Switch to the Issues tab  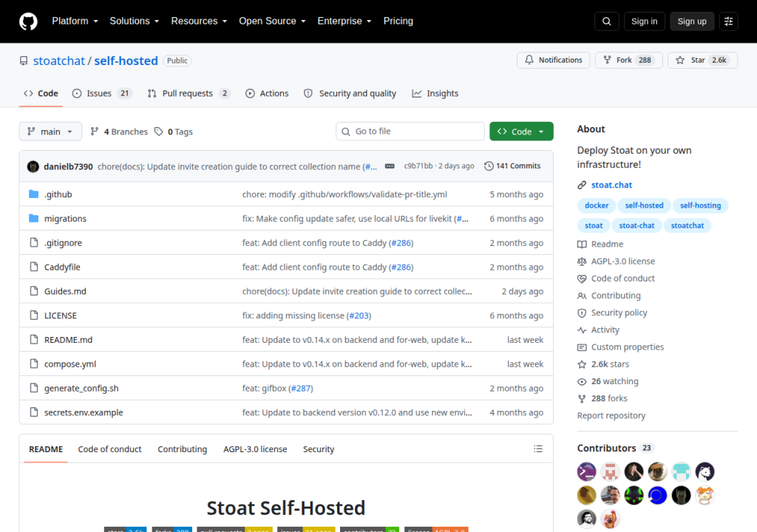tap(102, 93)
